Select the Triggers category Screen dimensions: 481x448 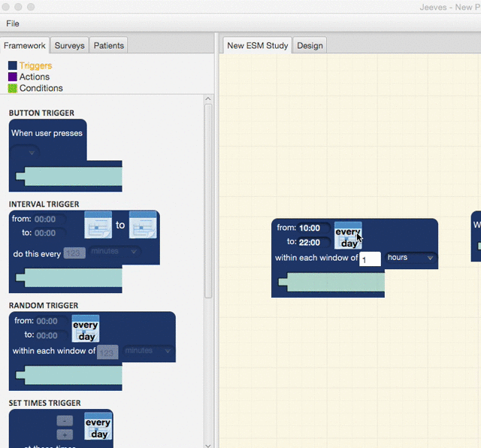coord(35,65)
